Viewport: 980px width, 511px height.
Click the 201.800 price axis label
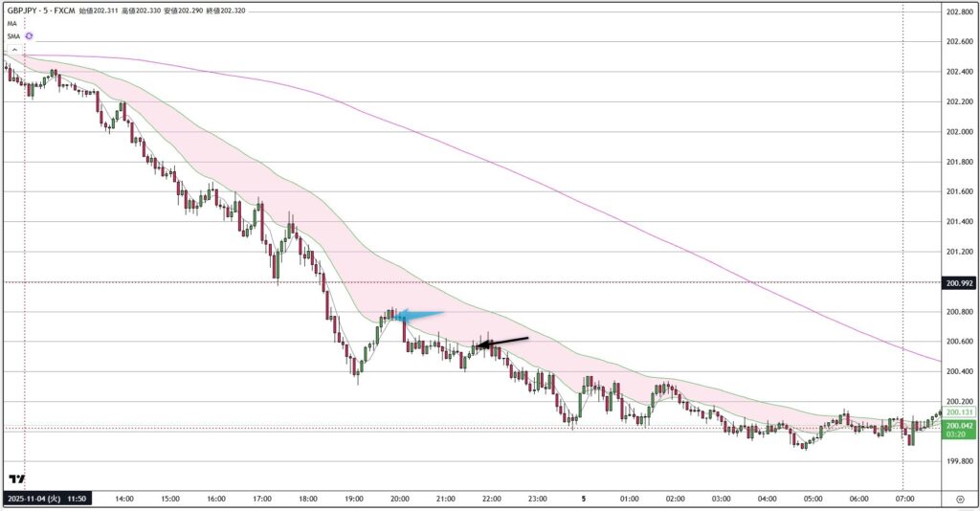pos(959,162)
